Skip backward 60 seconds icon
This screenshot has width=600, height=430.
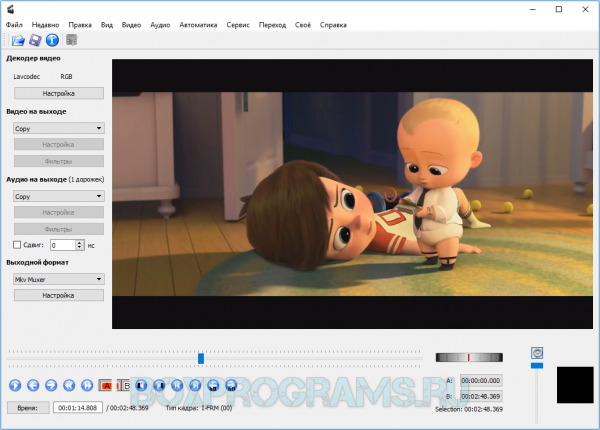(213, 385)
